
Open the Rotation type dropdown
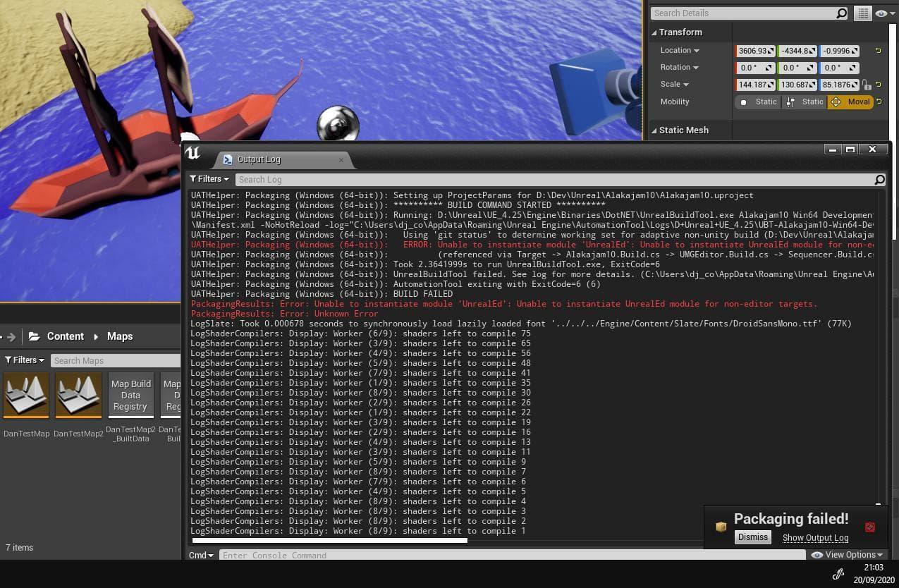[x=680, y=68]
